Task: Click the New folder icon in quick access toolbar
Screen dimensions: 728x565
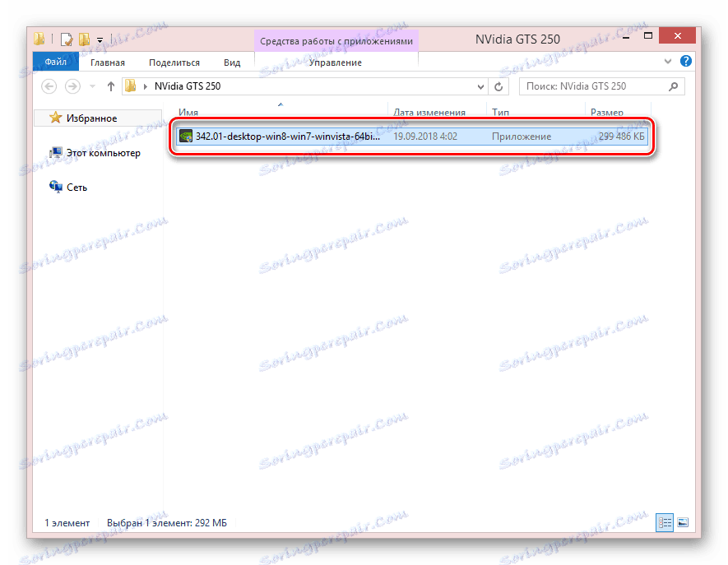Action: click(84, 39)
